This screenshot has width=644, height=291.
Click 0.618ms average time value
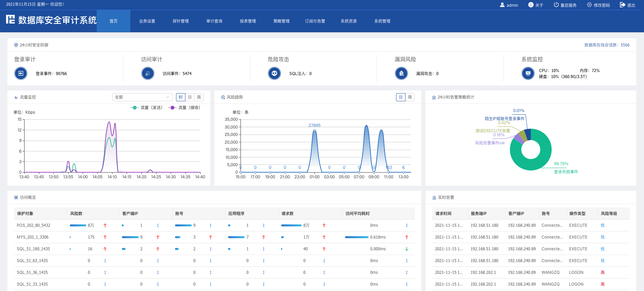[x=378, y=237]
